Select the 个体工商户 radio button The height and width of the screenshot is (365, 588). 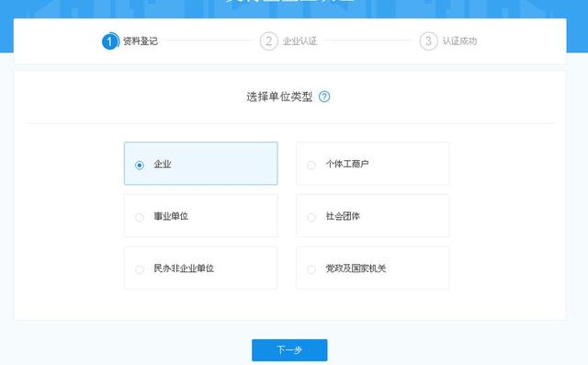click(311, 165)
